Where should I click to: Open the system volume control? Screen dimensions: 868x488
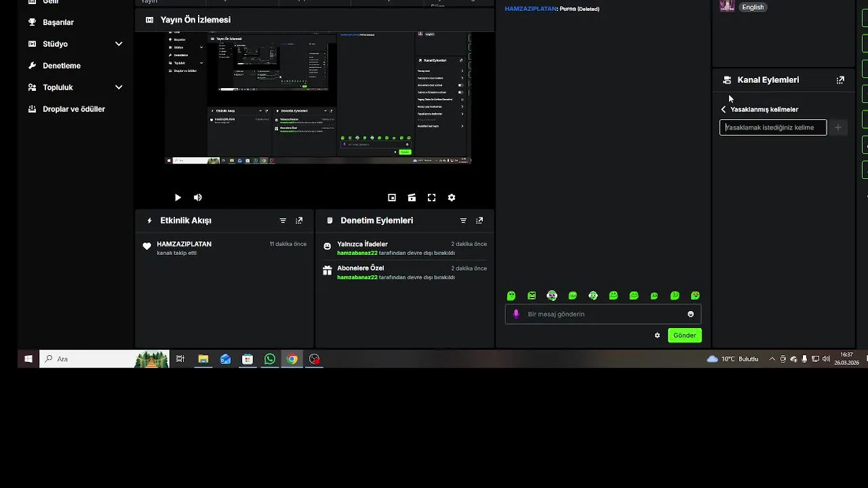(826, 359)
